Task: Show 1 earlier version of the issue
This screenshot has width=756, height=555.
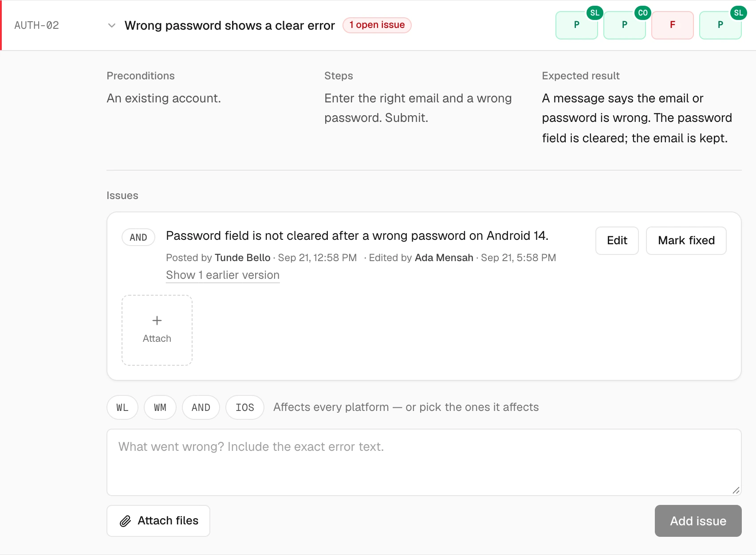Action: (223, 275)
